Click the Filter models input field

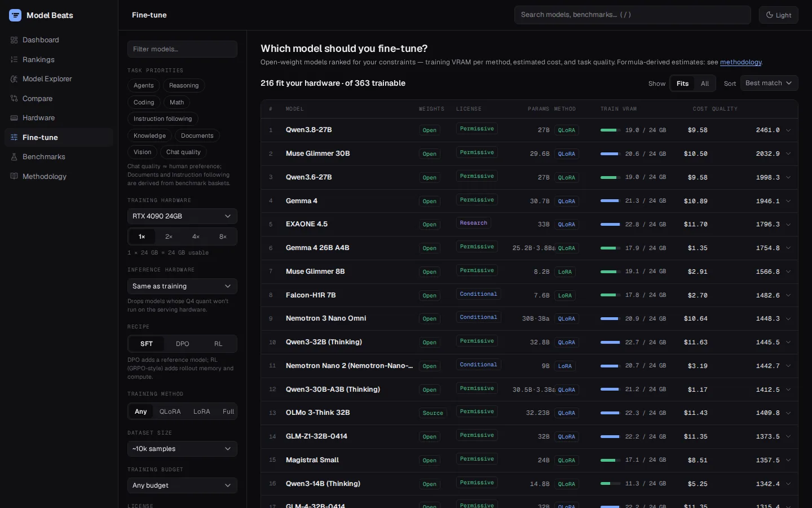click(182, 49)
